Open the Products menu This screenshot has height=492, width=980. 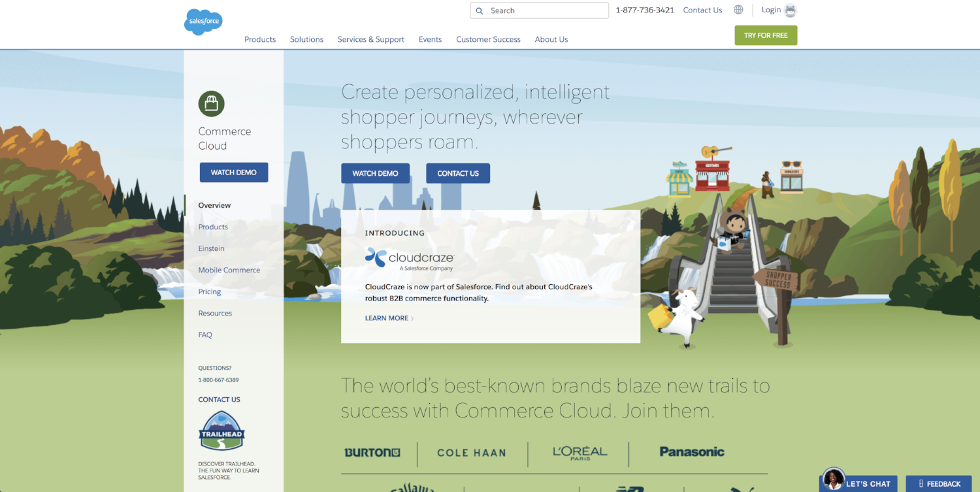[260, 39]
